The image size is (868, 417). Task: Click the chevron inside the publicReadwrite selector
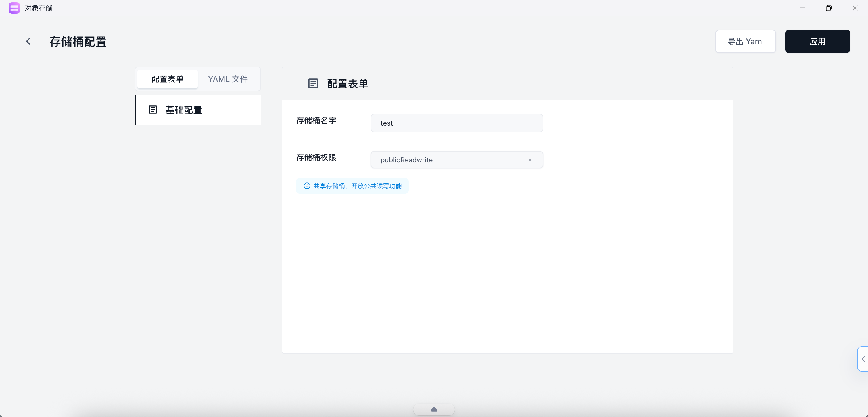point(530,159)
